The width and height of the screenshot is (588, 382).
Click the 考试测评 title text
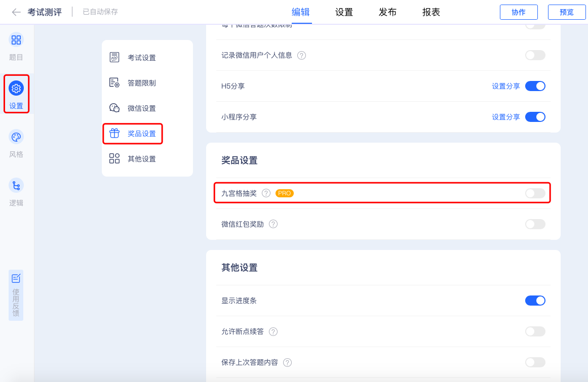click(45, 12)
